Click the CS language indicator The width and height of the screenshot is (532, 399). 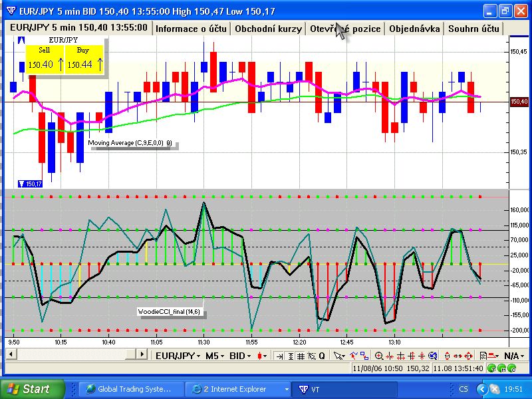pyautogui.click(x=463, y=389)
